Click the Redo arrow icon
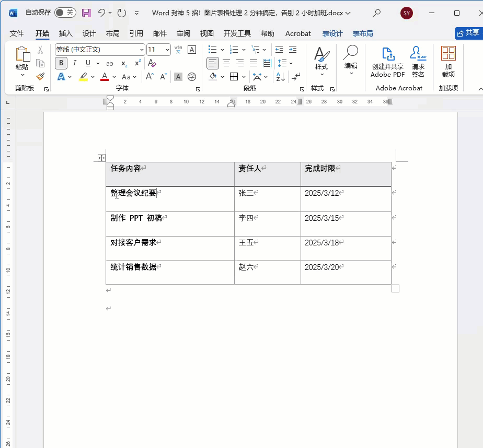Viewport: 483px width, 448px height. pyautogui.click(x=122, y=13)
